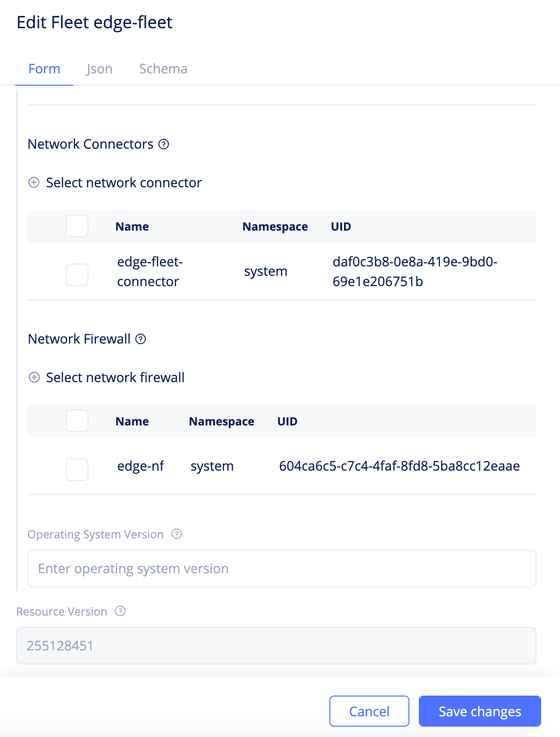Viewport: 560px width, 737px height.
Task: Toggle select-all checkbox in connectors table header
Action: point(77,226)
